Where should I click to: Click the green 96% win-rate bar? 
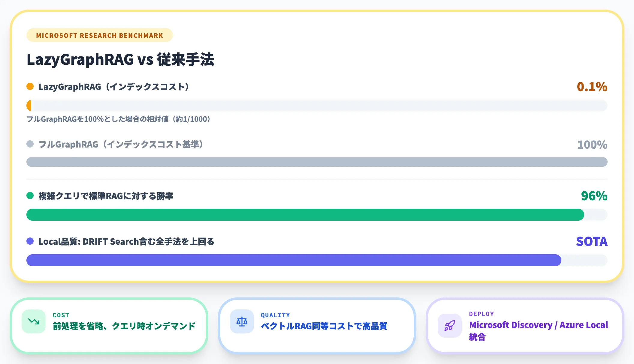317,215
